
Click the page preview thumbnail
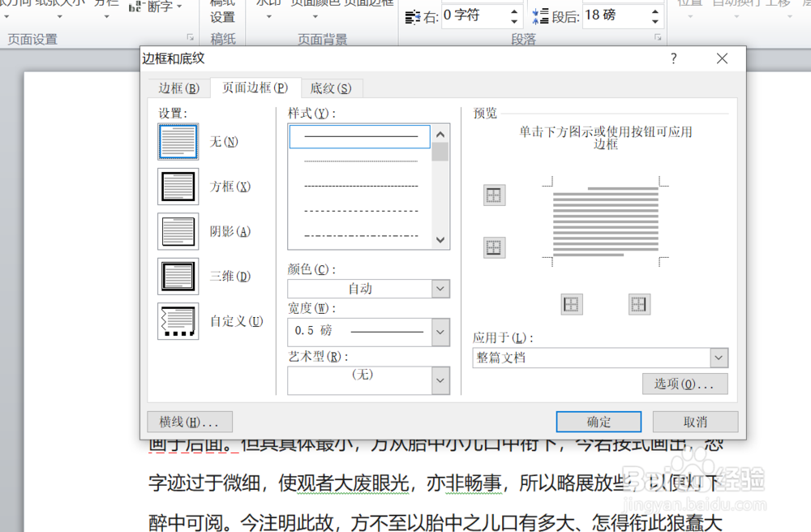click(606, 221)
